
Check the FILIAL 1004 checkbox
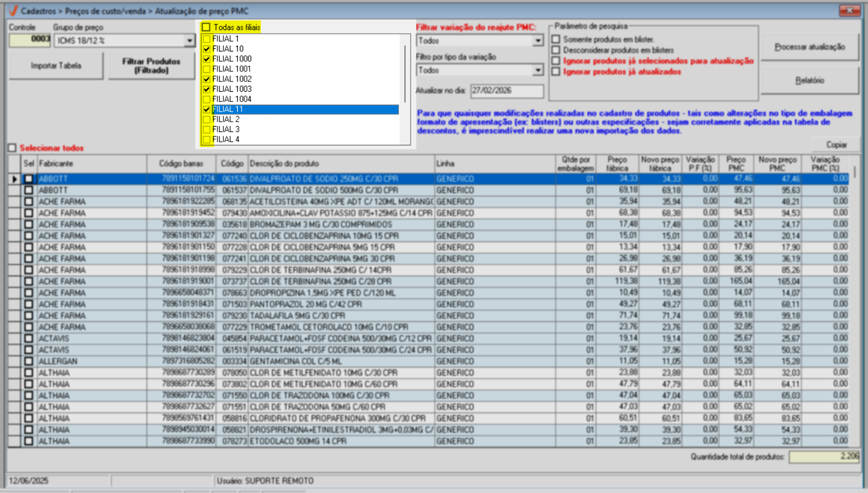[207, 99]
